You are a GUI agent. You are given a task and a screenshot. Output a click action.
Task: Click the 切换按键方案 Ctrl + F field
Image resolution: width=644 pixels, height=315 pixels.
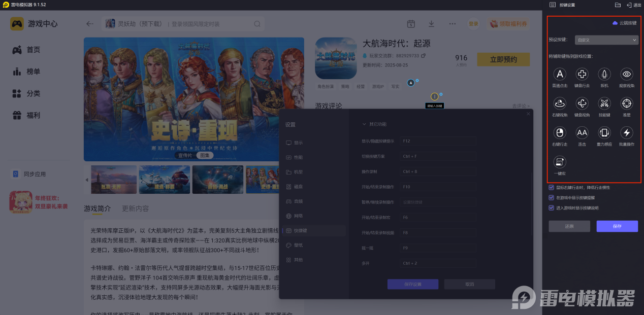438,156
